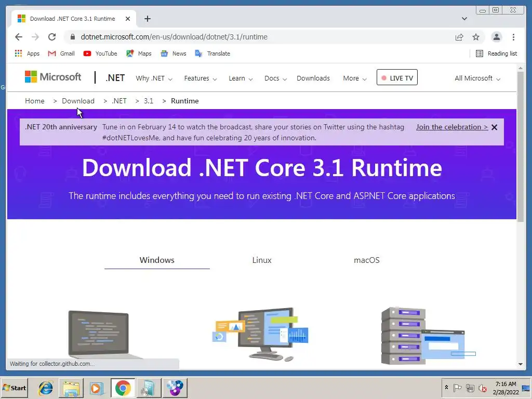
Task: Open Windows Explorer folder from taskbar
Action: (71, 388)
